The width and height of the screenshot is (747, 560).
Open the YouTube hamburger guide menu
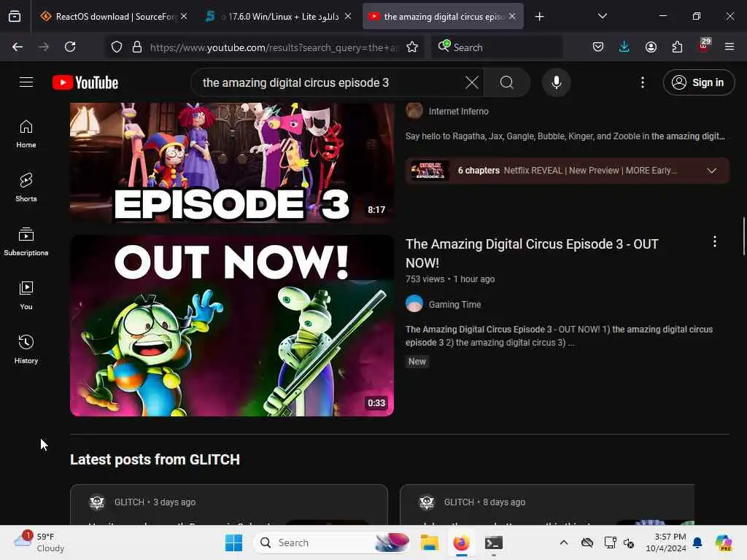click(26, 82)
